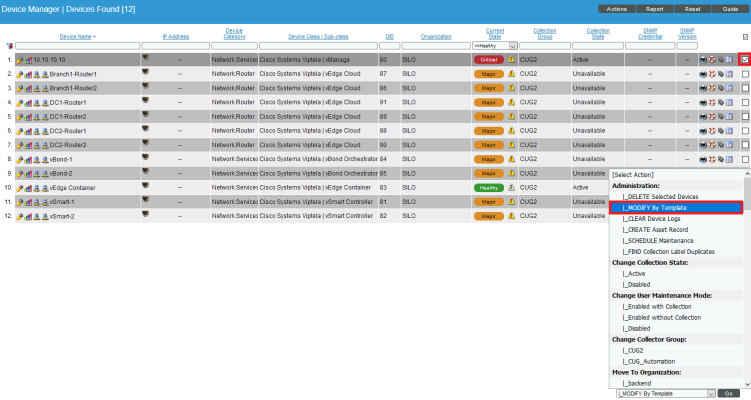Choose MODIFY By Template option
Image resolution: width=751 pixels, height=400 pixels.
[676, 207]
